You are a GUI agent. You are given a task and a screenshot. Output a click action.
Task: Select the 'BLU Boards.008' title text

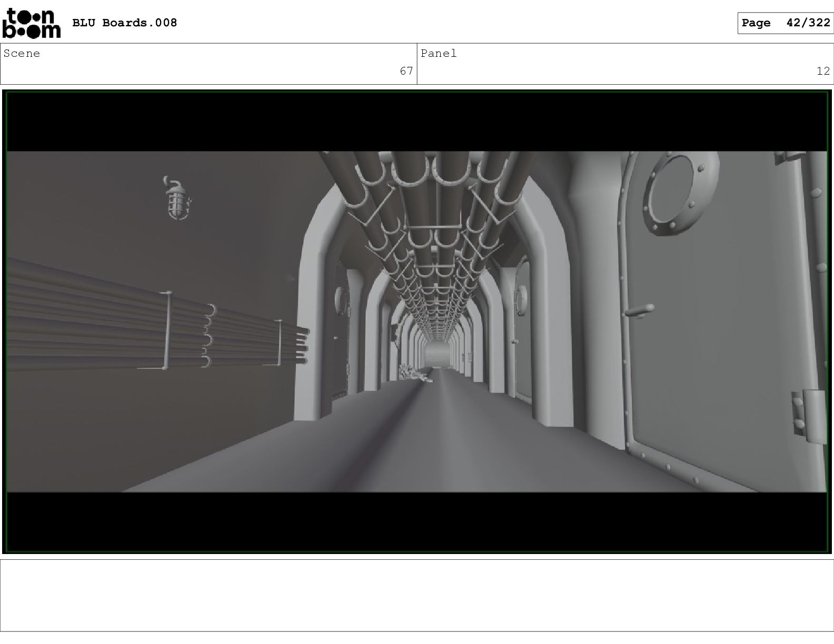tap(124, 23)
